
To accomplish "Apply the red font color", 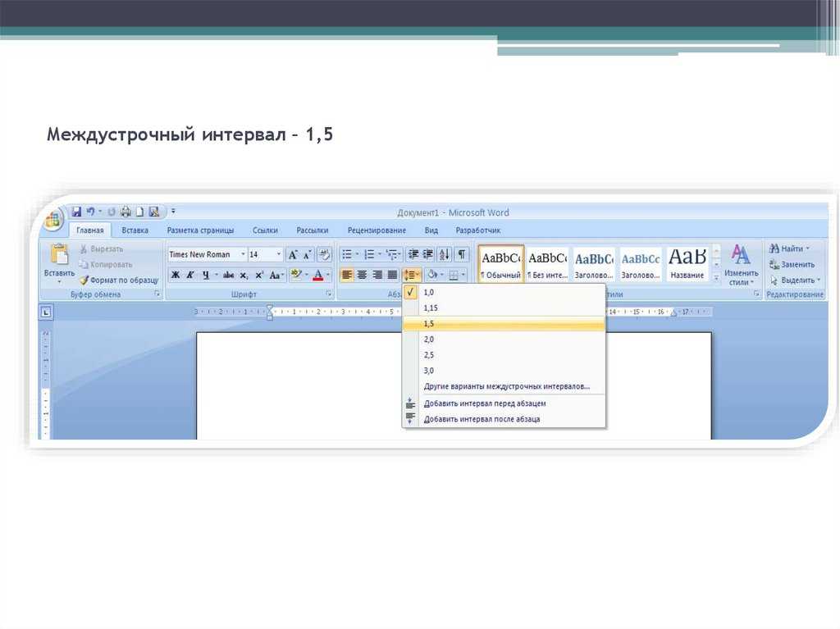I will pos(317,276).
